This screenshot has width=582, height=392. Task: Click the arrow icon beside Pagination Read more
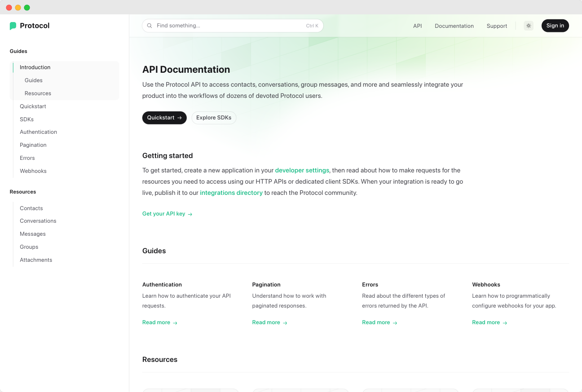pyautogui.click(x=285, y=323)
